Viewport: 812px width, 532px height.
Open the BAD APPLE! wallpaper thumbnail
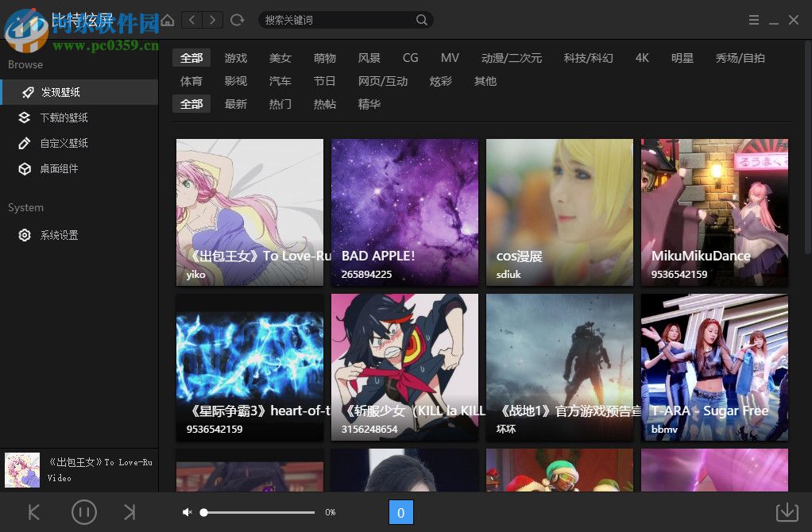(404, 212)
